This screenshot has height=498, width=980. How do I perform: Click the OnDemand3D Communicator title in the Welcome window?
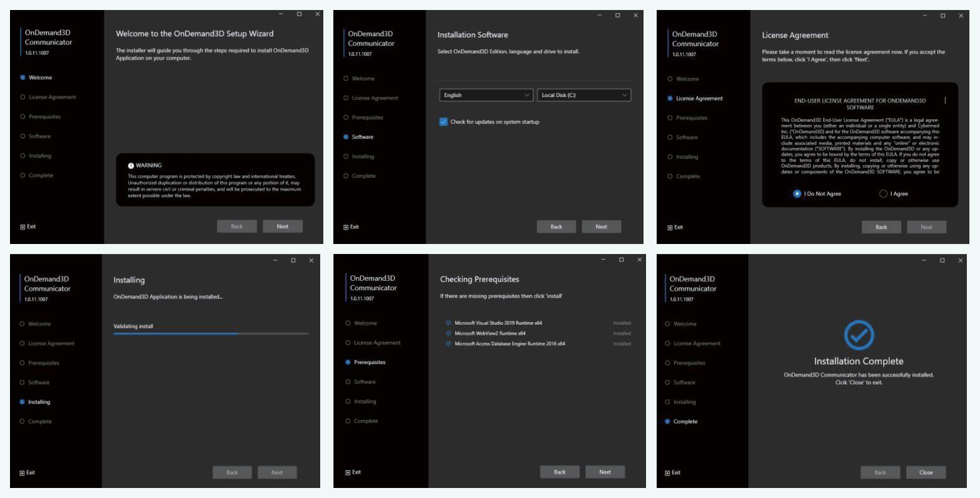(49, 38)
